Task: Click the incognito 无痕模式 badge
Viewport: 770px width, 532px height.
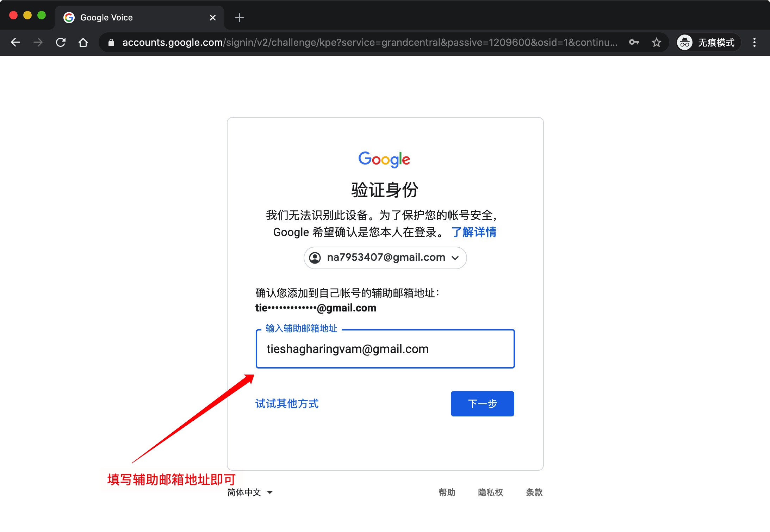Action: click(x=708, y=43)
